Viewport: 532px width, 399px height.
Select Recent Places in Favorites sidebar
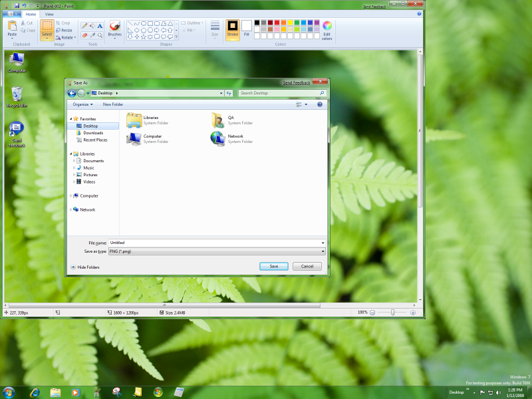click(x=92, y=140)
